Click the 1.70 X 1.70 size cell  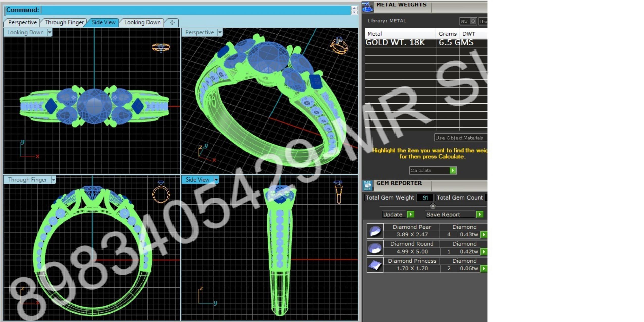(x=412, y=268)
